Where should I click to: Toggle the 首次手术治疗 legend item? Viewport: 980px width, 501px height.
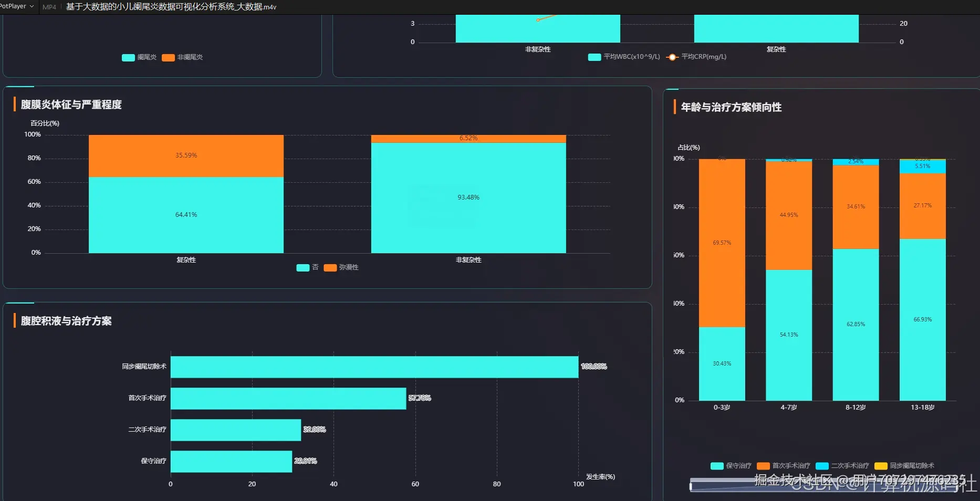[x=784, y=466]
